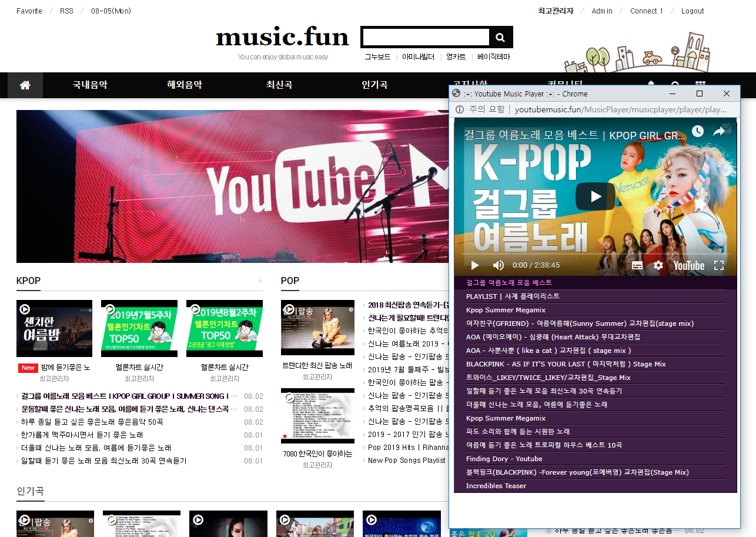The height and width of the screenshot is (537, 756).
Task: Enter fullscreen mode on the video
Action: click(718, 265)
